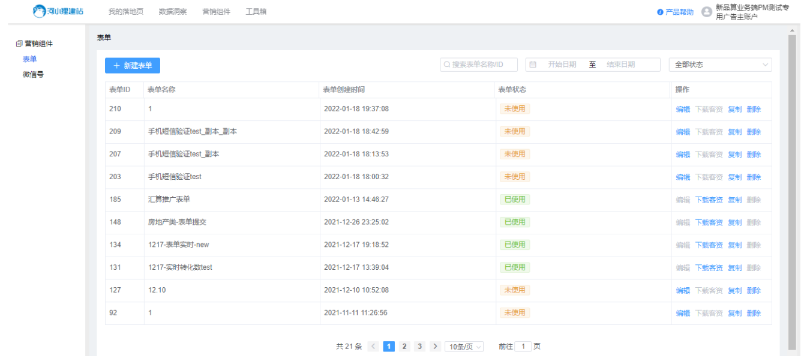This screenshot has width=801, height=363.
Task: Click the magnifier icon in search box
Action: (x=447, y=65)
